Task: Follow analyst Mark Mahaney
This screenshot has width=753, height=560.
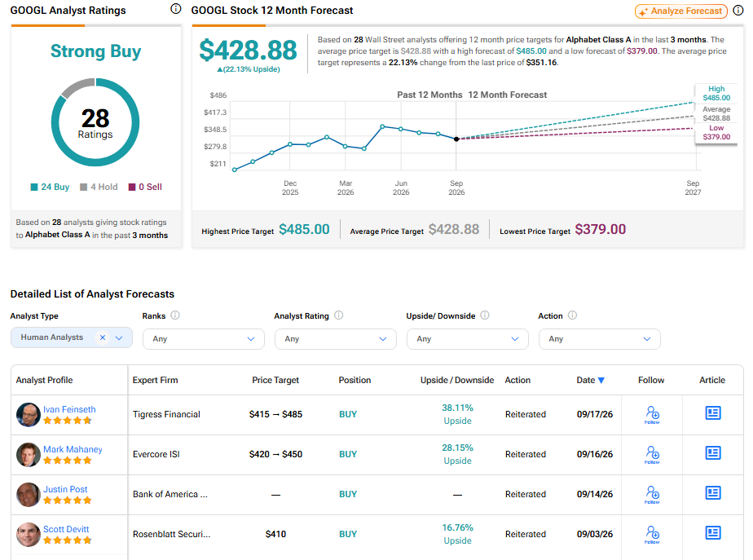Action: click(652, 454)
